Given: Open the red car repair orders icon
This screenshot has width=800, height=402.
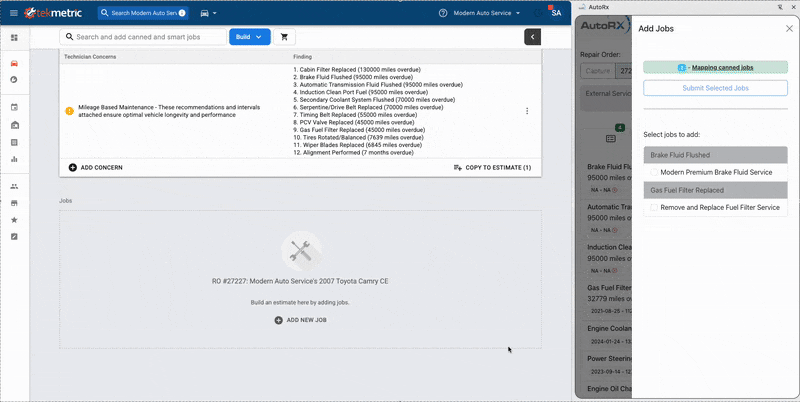Looking at the screenshot, I should tap(14, 63).
